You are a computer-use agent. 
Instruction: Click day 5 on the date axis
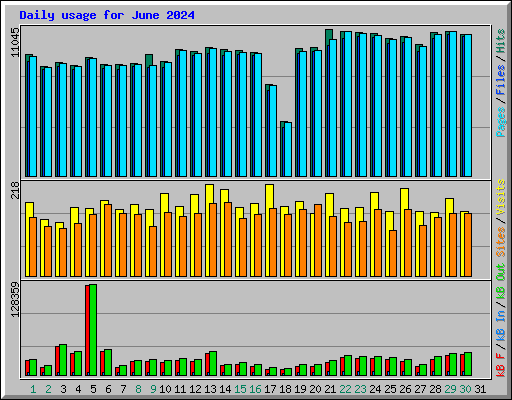pos(93,389)
